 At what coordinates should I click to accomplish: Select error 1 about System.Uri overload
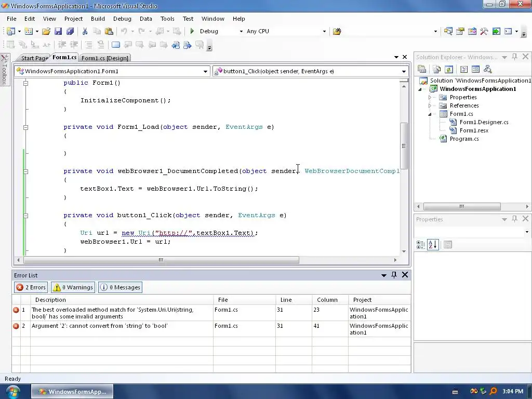coord(211,313)
